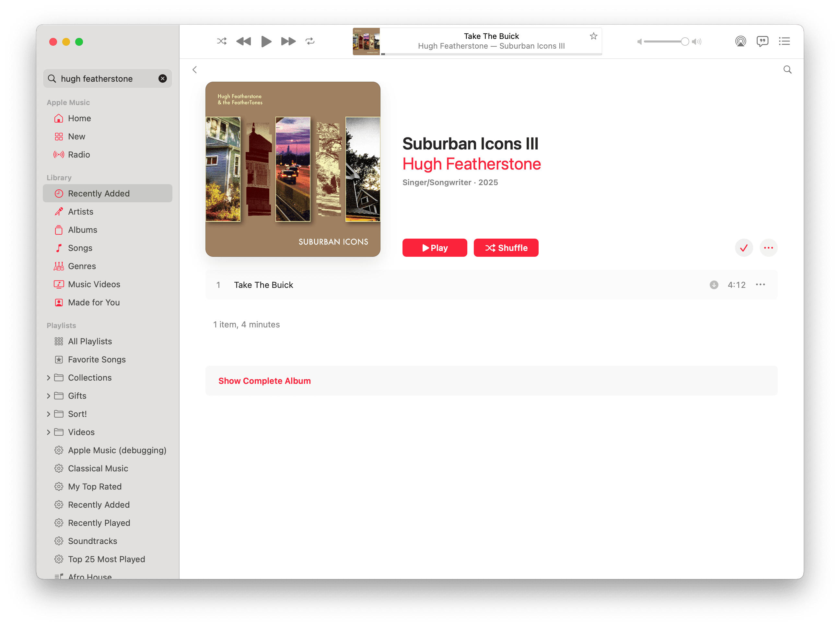Expand the Collections playlist folder
Image resolution: width=840 pixels, height=627 pixels.
tap(49, 378)
